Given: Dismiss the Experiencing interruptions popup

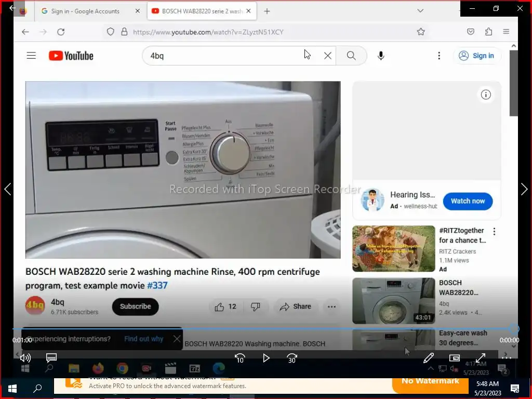Looking at the screenshot, I should 177,339.
